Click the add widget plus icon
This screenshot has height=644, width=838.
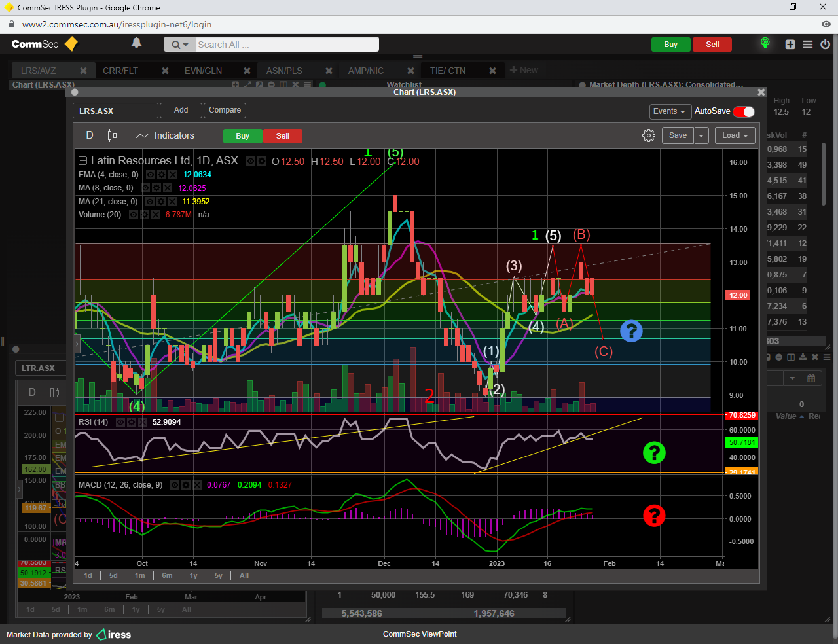coord(790,45)
